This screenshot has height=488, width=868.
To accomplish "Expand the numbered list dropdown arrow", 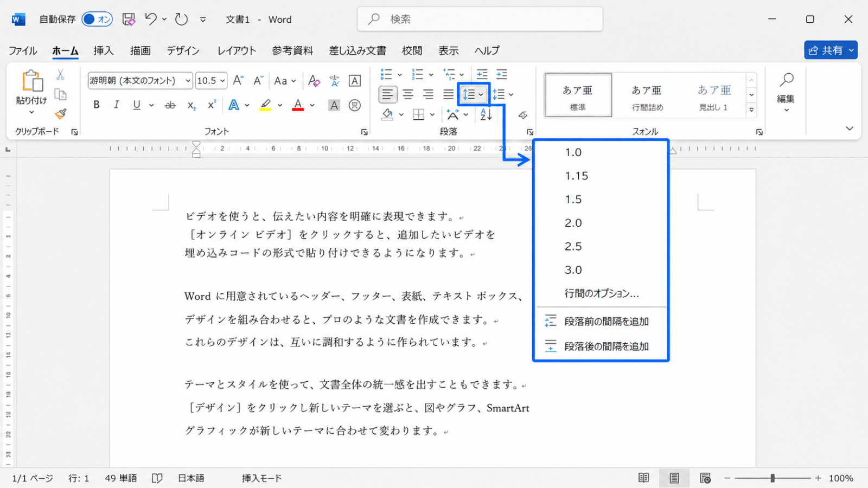I will 431,74.
